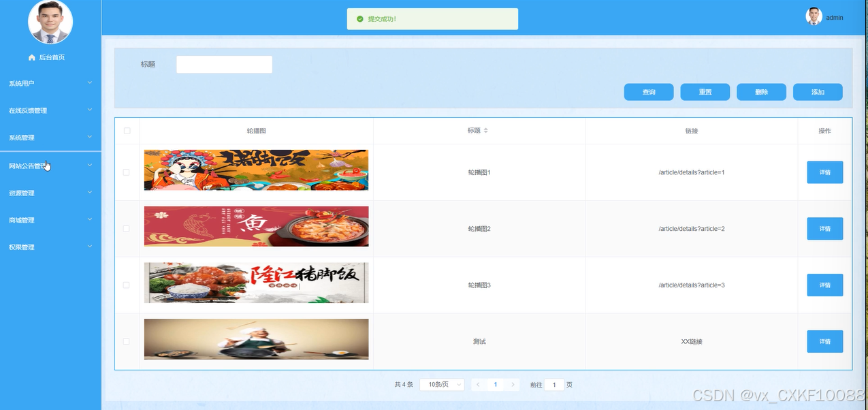Click the link text /article/details?article=3
Image resolution: width=868 pixels, height=410 pixels.
click(x=692, y=285)
